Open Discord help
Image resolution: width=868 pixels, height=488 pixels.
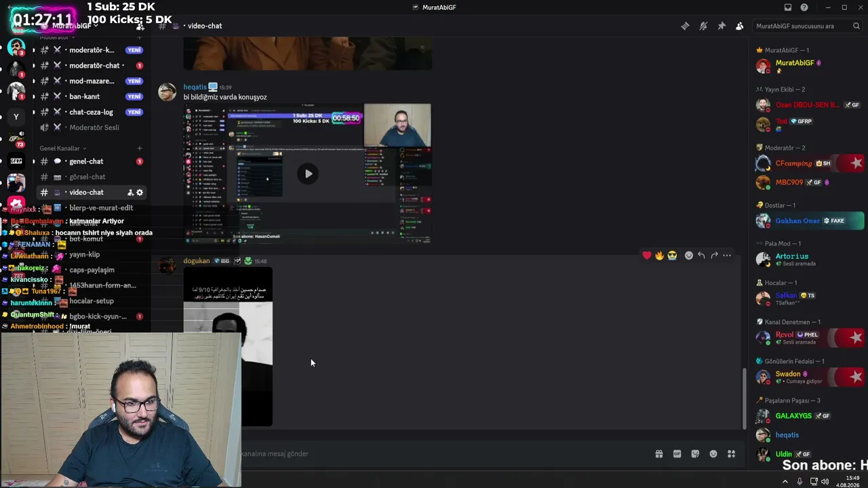(x=804, y=7)
